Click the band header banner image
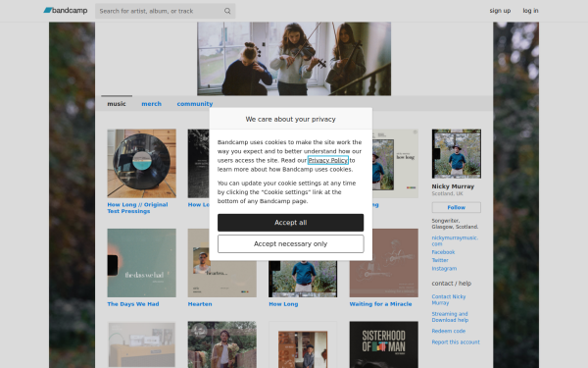The width and height of the screenshot is (588, 368). (x=294, y=59)
